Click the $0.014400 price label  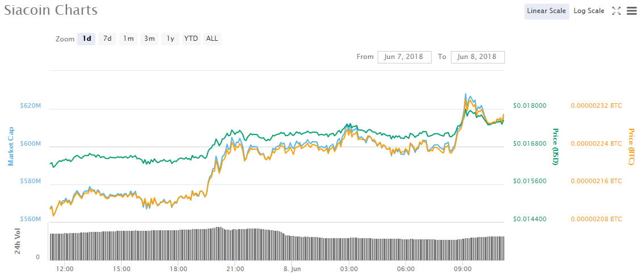point(530,219)
